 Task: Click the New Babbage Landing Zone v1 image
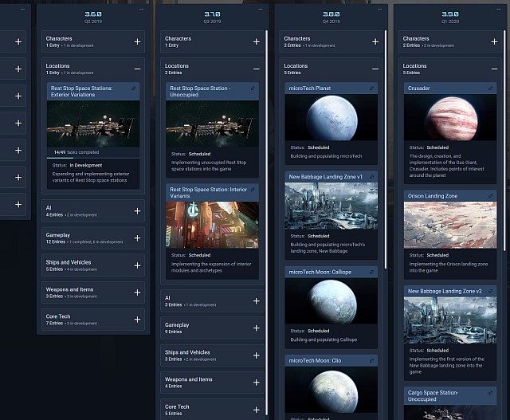pyautogui.click(x=331, y=206)
